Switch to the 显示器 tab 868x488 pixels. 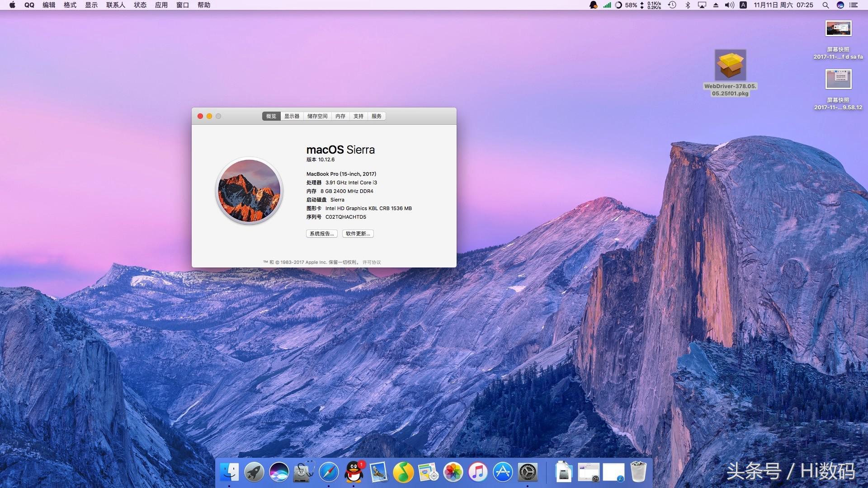(292, 116)
